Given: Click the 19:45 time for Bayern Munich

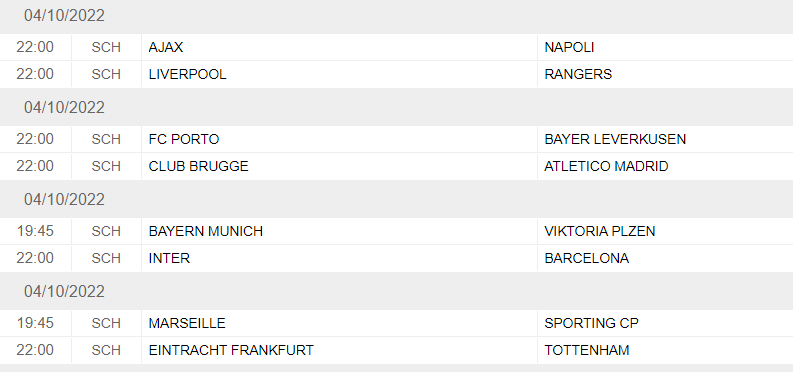Looking at the screenshot, I should coord(35,231).
